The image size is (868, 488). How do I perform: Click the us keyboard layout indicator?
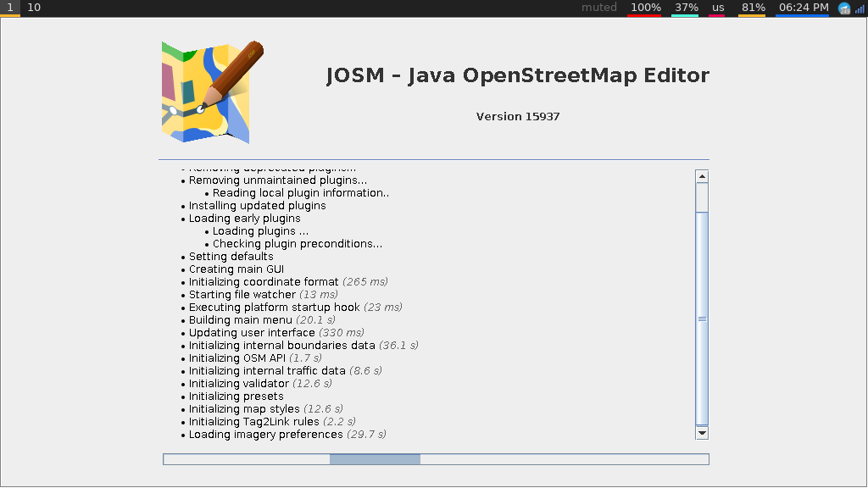[x=718, y=8]
